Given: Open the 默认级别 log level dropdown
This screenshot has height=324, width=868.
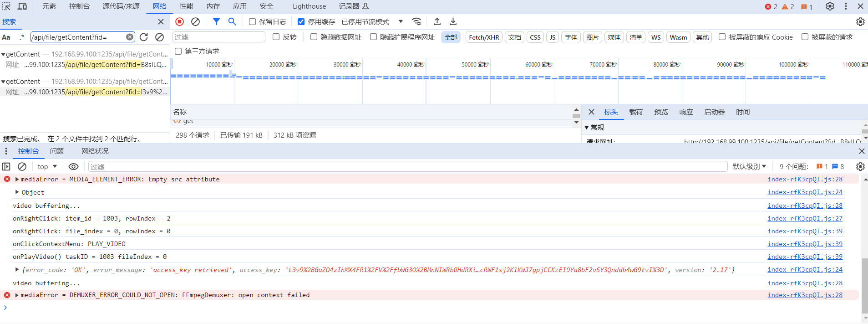Looking at the screenshot, I should [x=749, y=167].
